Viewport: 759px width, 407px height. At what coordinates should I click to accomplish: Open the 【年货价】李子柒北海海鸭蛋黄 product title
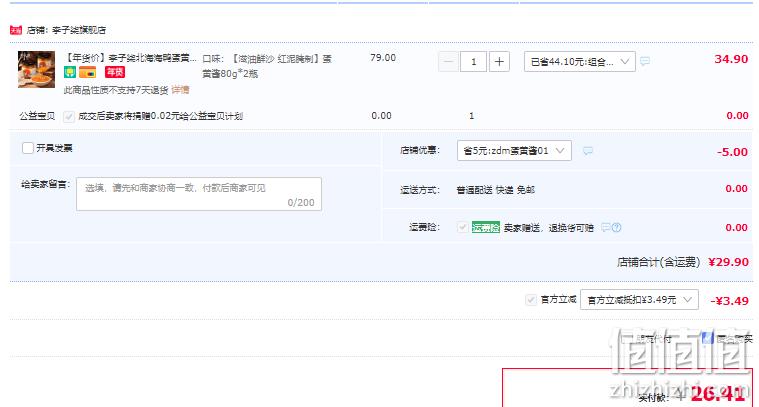(x=131, y=58)
